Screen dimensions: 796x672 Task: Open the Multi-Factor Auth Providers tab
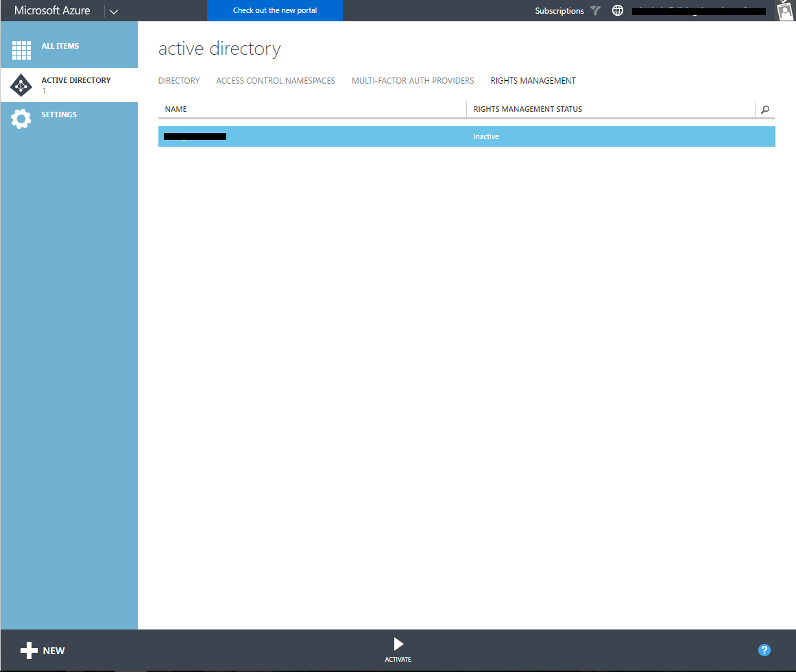(413, 81)
